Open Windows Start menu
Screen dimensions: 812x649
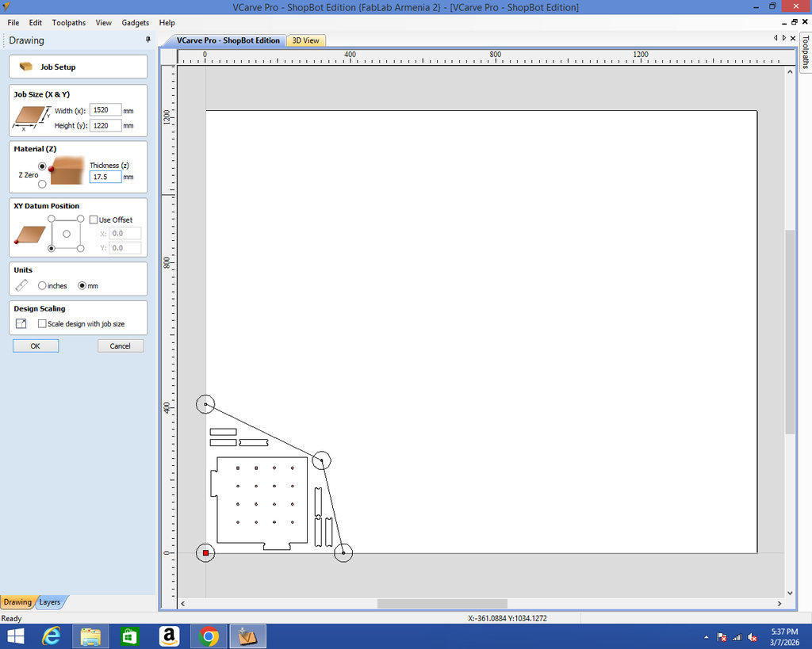(x=15, y=636)
